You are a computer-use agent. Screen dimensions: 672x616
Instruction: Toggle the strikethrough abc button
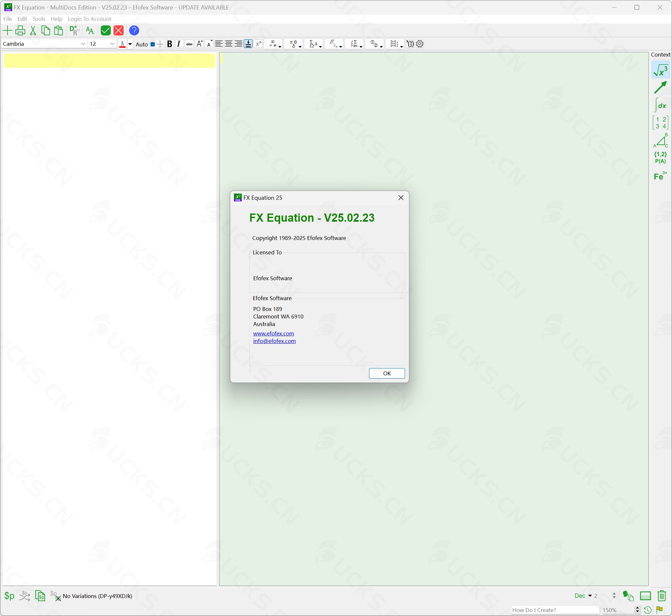(189, 44)
